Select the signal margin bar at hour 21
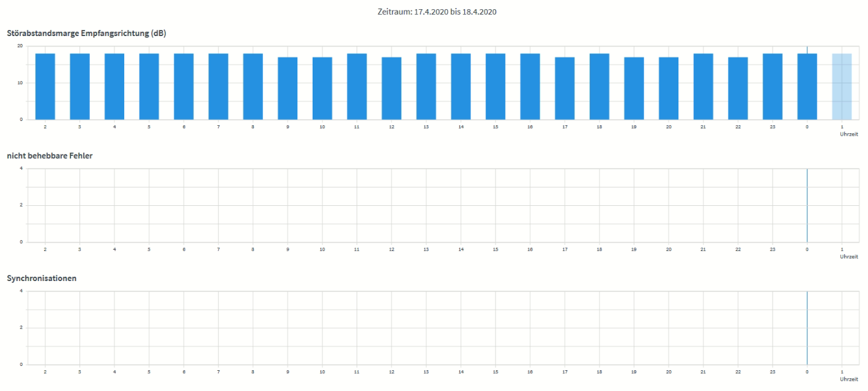 point(703,86)
